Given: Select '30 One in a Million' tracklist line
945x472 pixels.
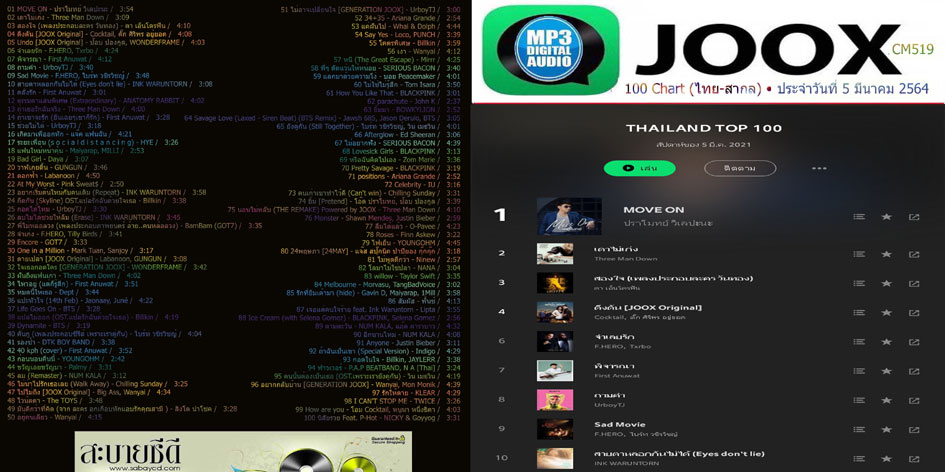Looking at the screenshot, I should point(80,250).
